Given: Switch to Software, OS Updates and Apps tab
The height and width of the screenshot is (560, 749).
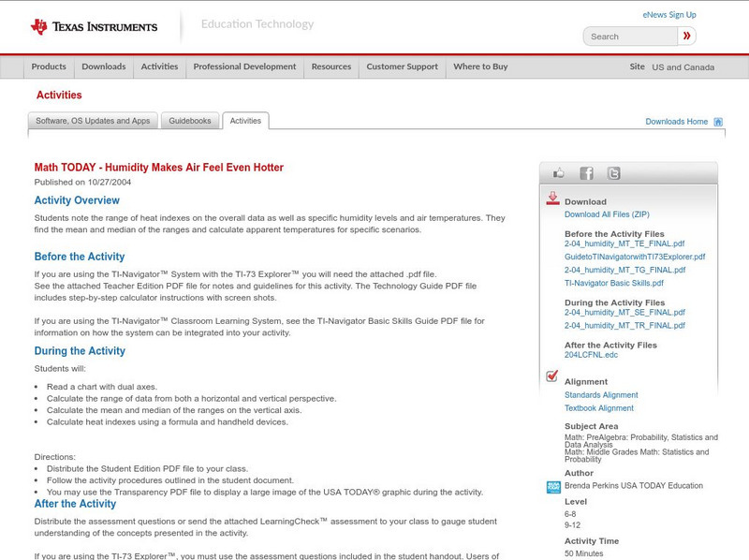Looking at the screenshot, I should [x=93, y=121].
